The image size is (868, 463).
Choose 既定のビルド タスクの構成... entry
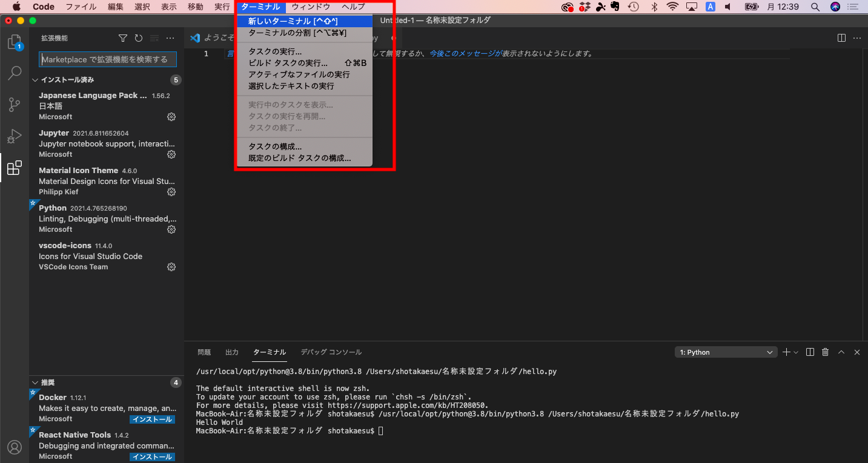(304, 158)
